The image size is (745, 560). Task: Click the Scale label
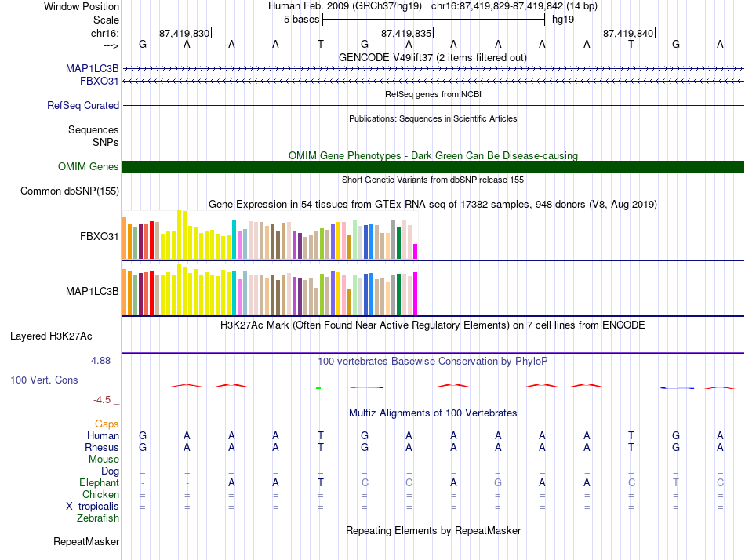click(107, 20)
